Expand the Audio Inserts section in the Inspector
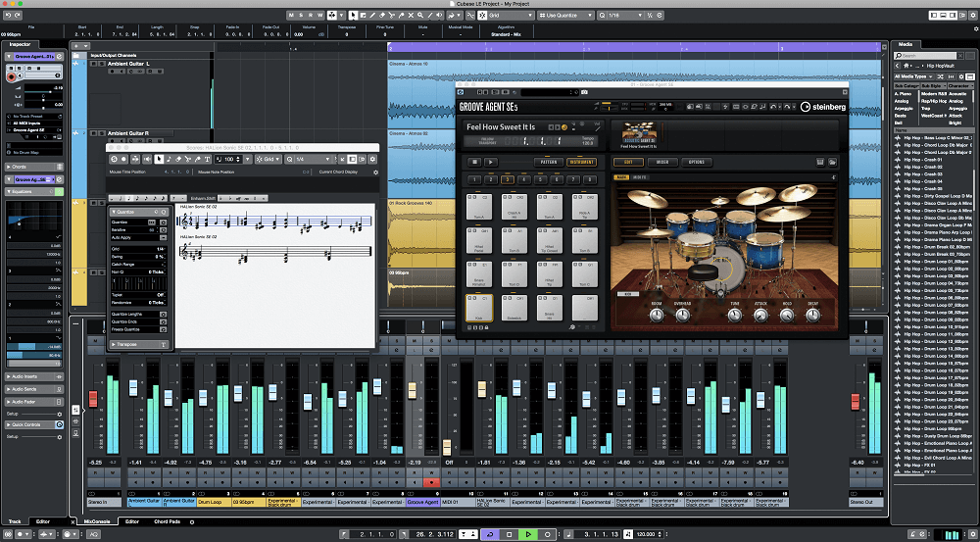This screenshot has width=980, height=542. point(34,377)
